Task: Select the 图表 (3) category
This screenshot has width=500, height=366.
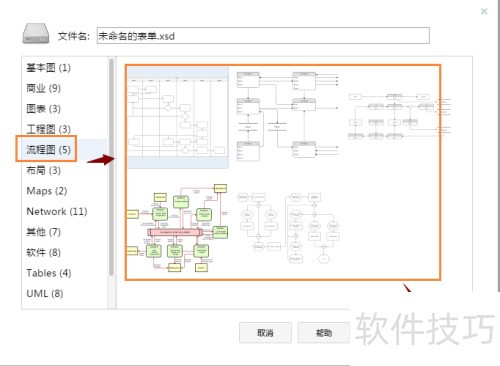Action: tap(43, 109)
